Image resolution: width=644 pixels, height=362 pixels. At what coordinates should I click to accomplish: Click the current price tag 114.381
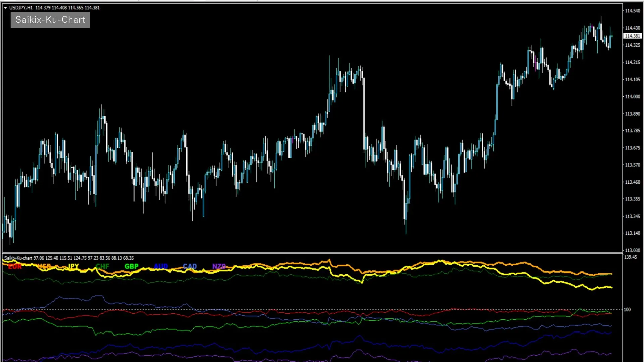point(633,36)
